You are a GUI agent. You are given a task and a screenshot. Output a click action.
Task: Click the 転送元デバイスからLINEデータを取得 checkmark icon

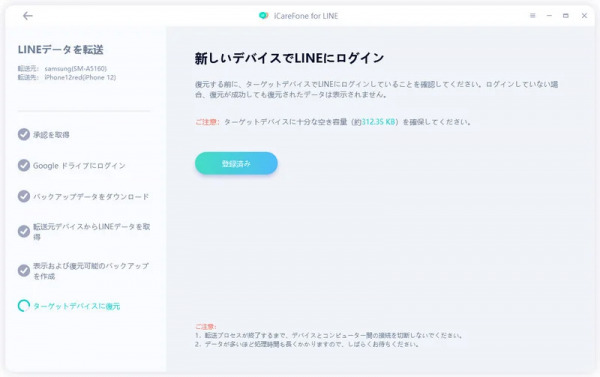click(24, 232)
